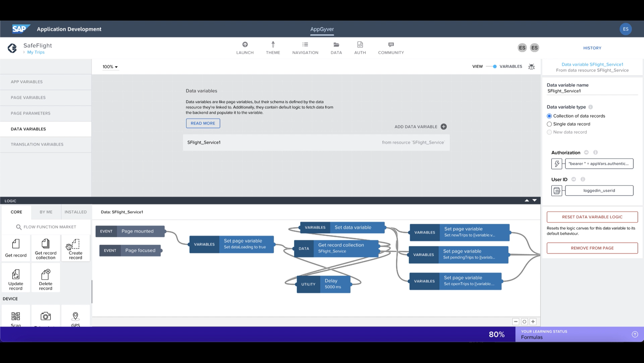Click the learning status up-arrow icon
The height and width of the screenshot is (363, 644).
(x=635, y=334)
